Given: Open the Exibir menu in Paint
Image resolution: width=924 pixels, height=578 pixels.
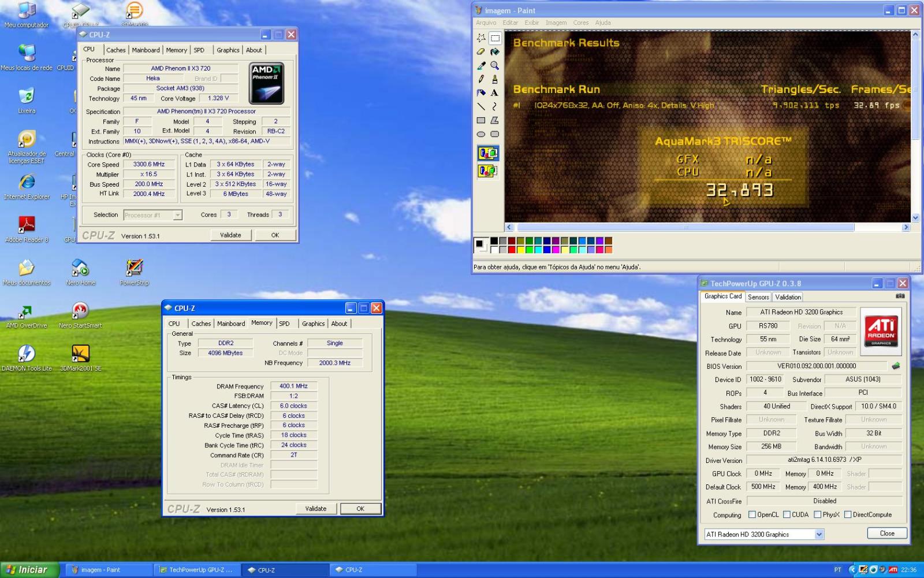Looking at the screenshot, I should pos(532,23).
